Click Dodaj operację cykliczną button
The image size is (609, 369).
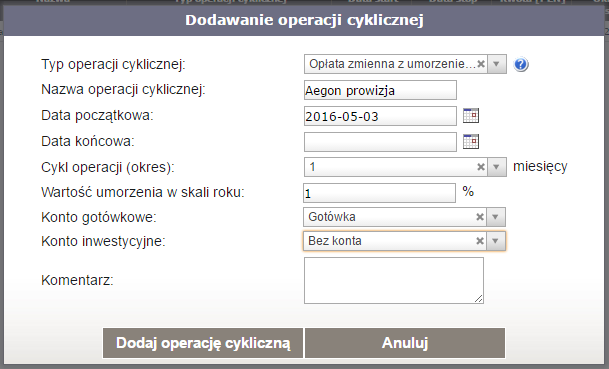(203, 343)
